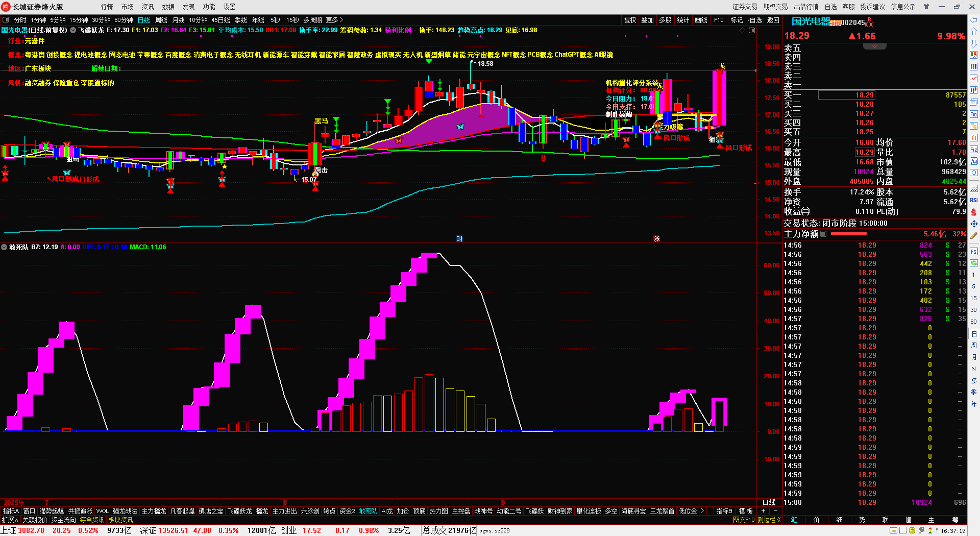Open the circle dropdown beside 飞碟妖龙
This screenshot has height=536, width=980.
pyautogui.click(x=73, y=30)
